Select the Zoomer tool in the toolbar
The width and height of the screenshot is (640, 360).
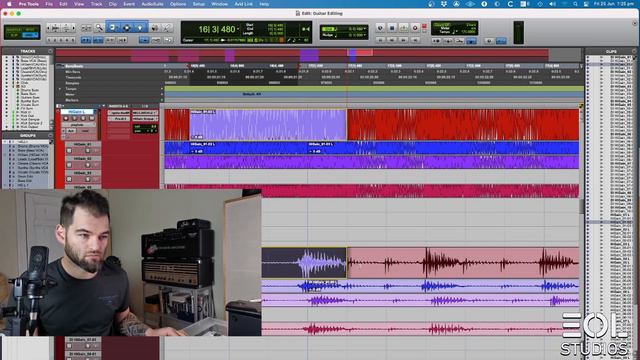click(x=99, y=28)
